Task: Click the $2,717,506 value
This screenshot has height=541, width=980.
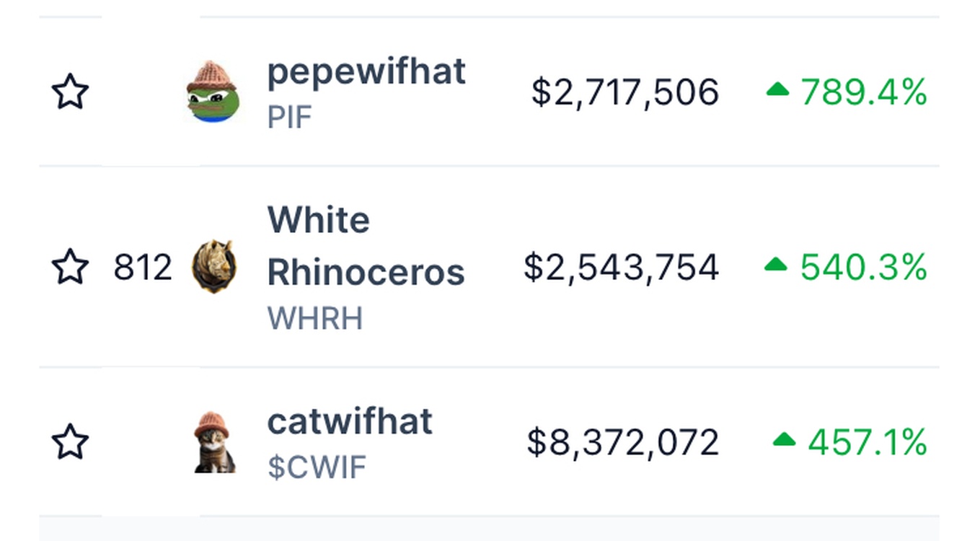Action: [x=625, y=93]
